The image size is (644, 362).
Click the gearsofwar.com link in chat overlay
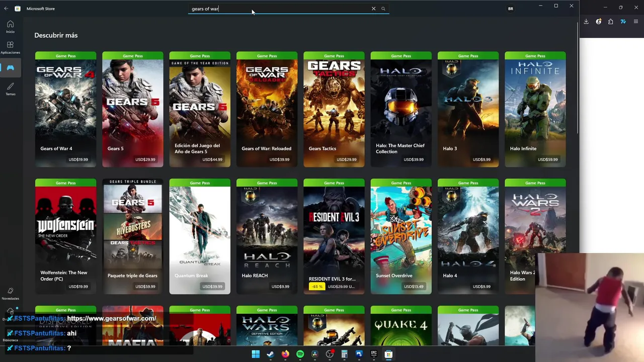(112, 318)
